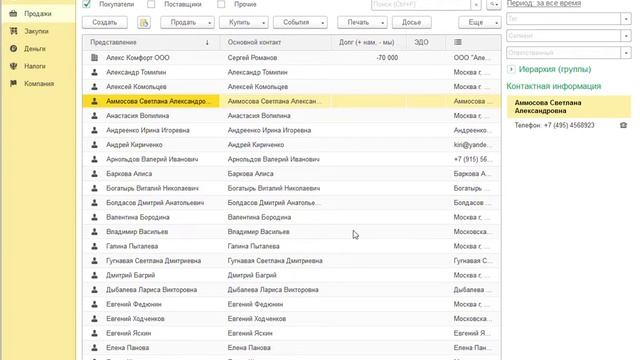Viewport: 640px width, 360px height.
Task: Click the Период: за все время link
Action: (x=544, y=3)
